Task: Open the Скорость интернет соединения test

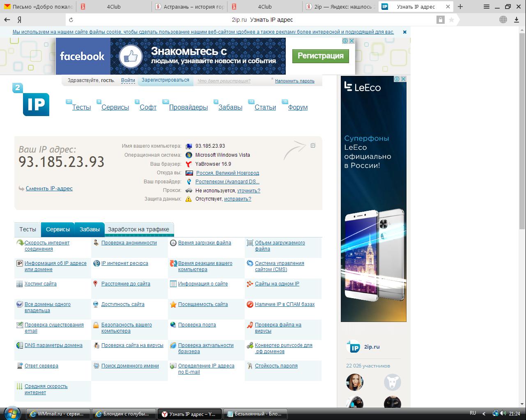Action: click(x=47, y=246)
